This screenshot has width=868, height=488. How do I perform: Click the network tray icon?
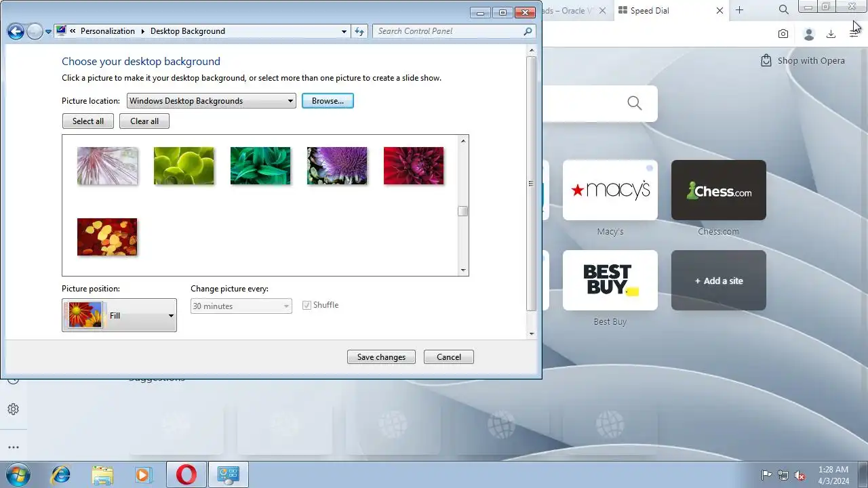[x=783, y=475]
